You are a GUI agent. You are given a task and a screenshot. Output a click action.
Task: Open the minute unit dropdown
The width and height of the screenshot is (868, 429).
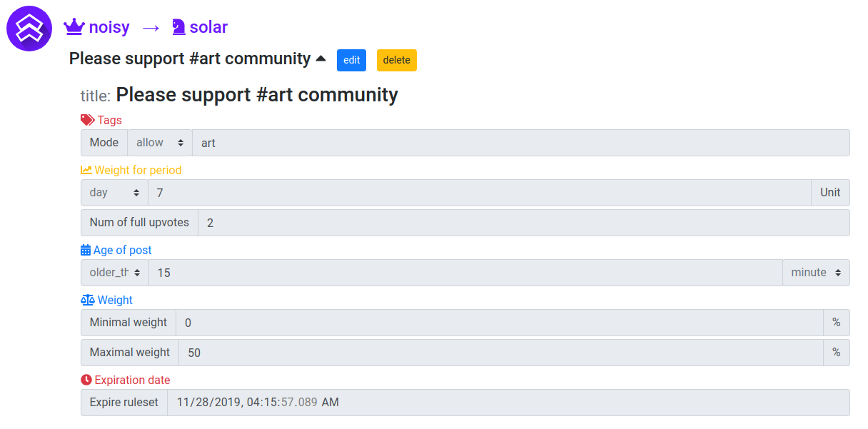coord(816,273)
